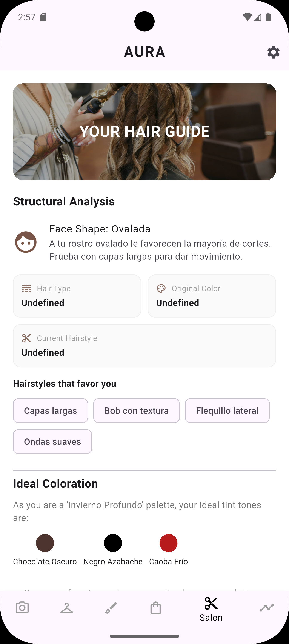This screenshot has width=289, height=644.
Task: Tap the camera tab icon
Action: [x=22, y=607]
